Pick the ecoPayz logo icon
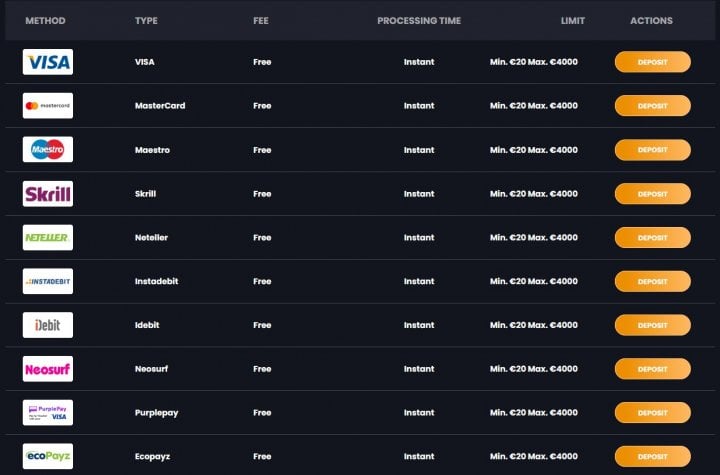 pyautogui.click(x=48, y=456)
